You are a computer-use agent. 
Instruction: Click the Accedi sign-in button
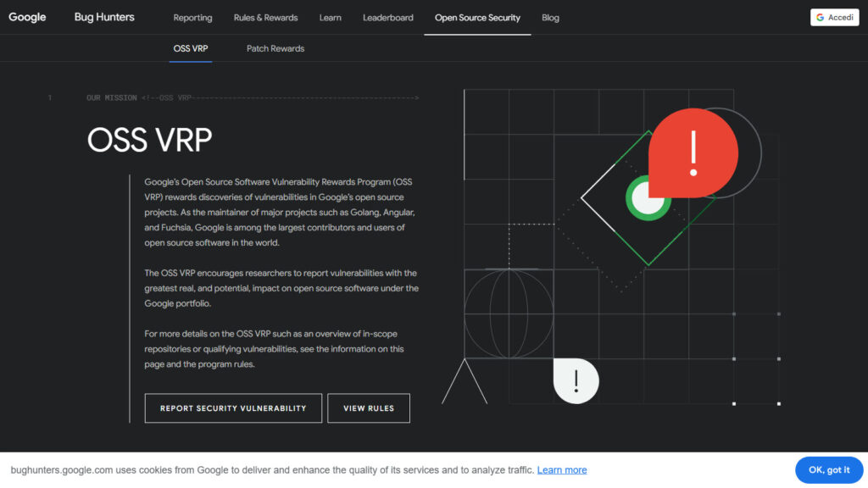pos(835,17)
